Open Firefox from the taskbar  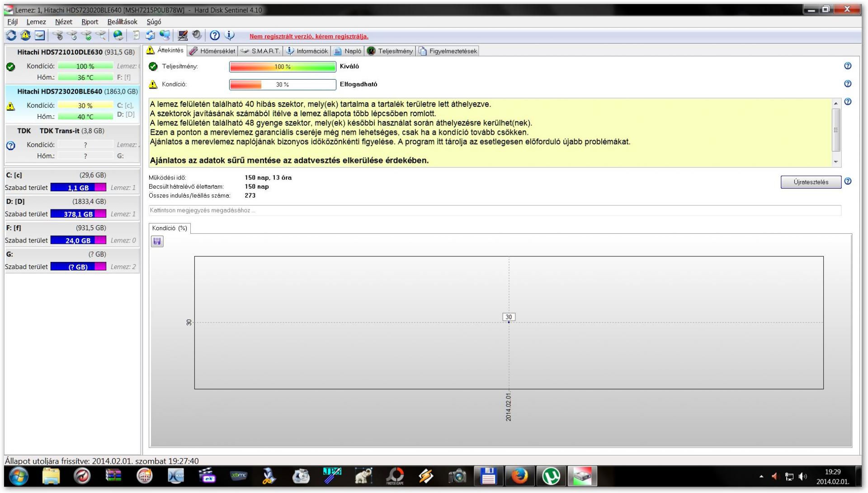click(x=519, y=476)
